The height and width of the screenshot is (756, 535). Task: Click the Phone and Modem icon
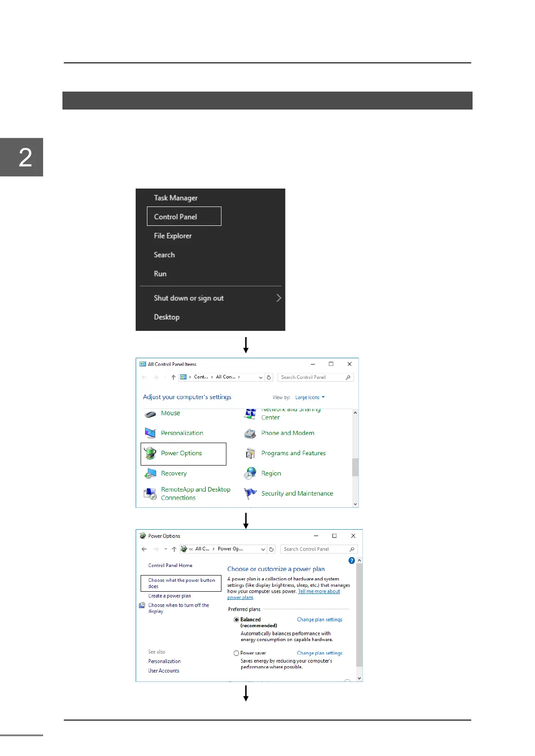coord(250,433)
